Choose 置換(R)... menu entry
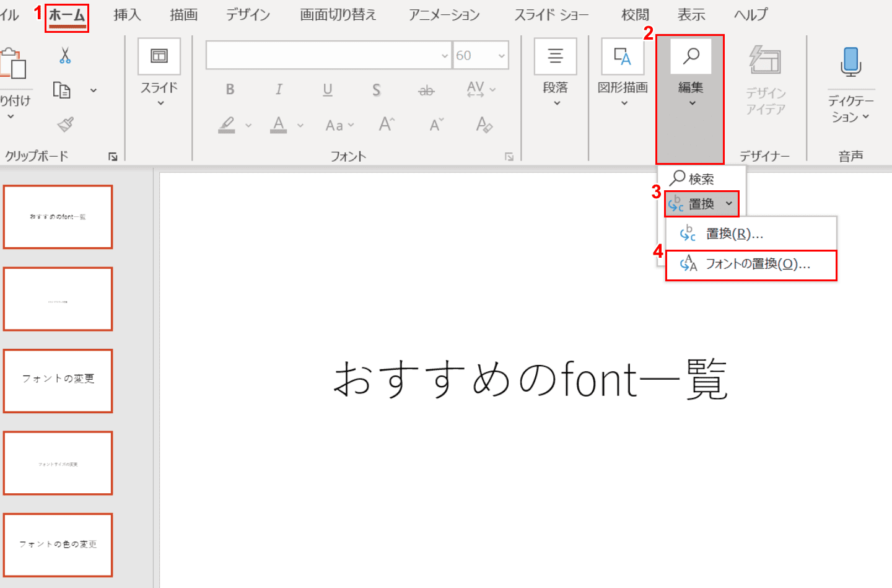892x588 pixels. [751, 234]
